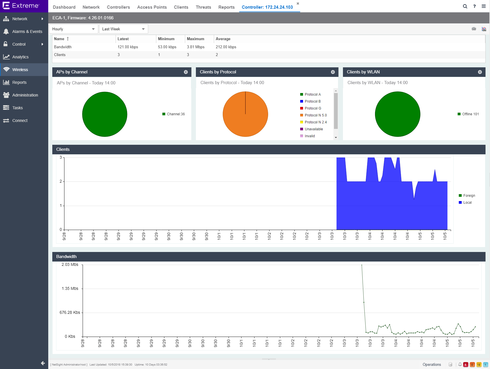Screen dimensions: 490x369
Task: Select the Clients row in the table
Action: click(x=268, y=55)
